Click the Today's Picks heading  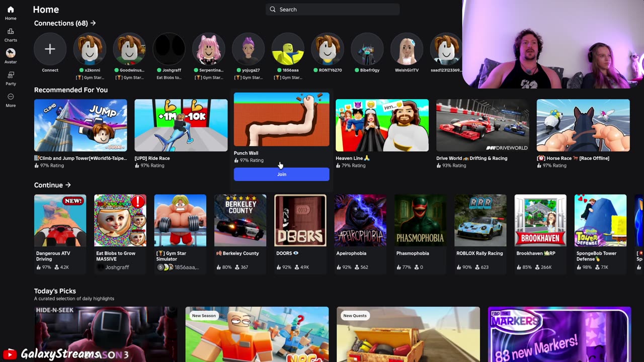55,291
